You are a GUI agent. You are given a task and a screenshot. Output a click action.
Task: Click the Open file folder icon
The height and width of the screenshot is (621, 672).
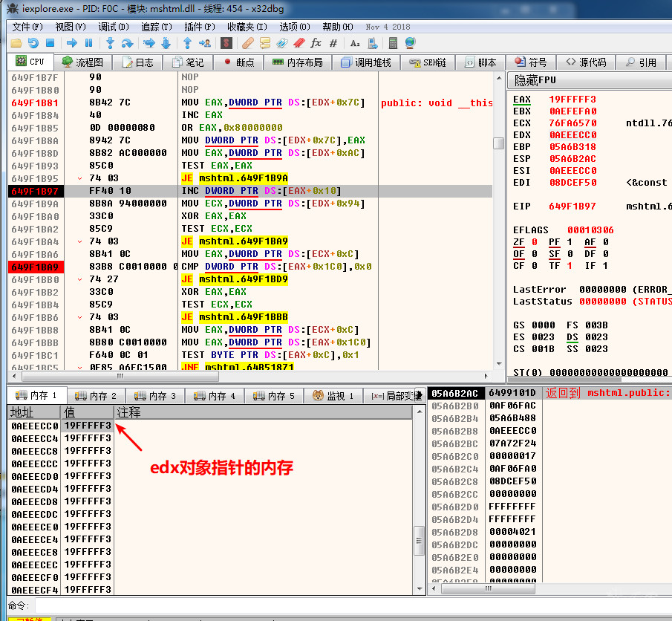16,43
